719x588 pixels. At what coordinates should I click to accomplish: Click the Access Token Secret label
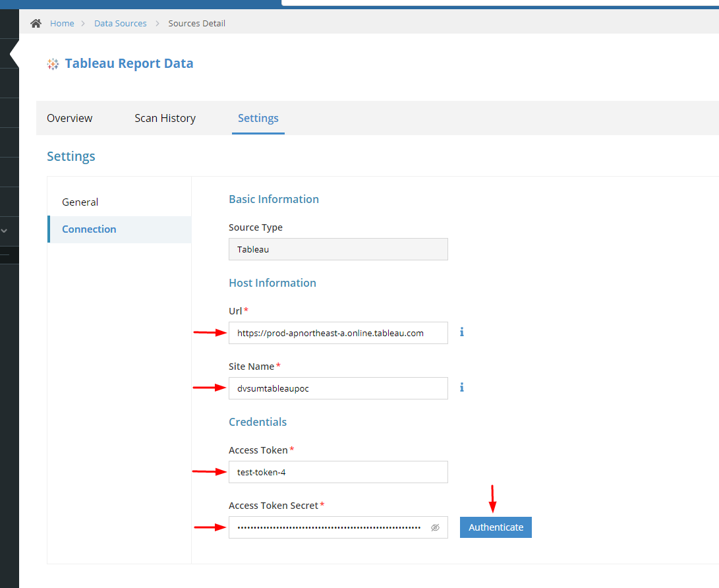coord(273,506)
